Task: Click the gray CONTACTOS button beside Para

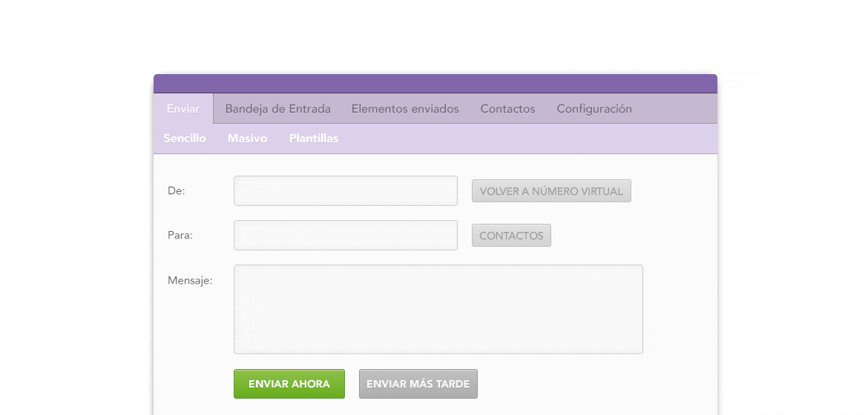Action: (511, 236)
